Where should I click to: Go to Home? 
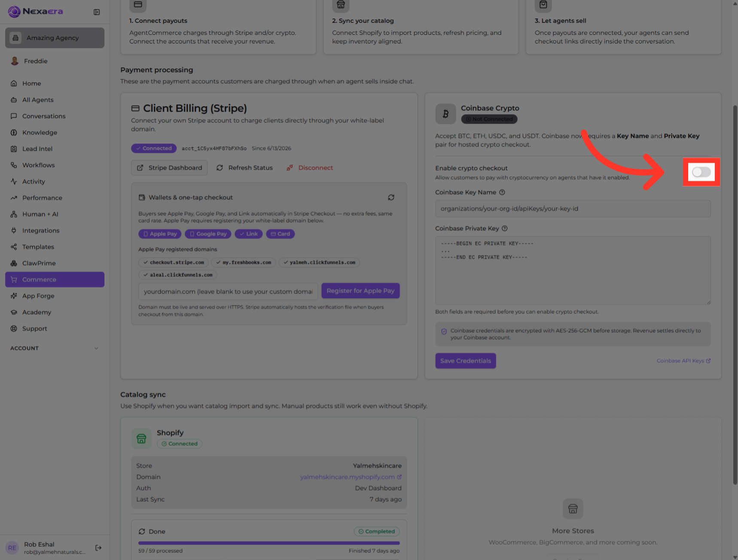point(55,83)
